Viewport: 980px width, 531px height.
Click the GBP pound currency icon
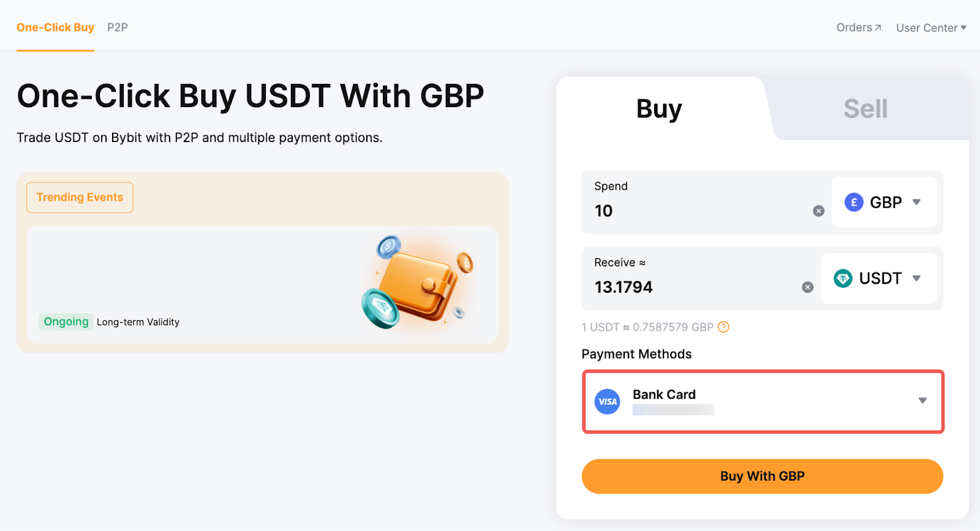coord(854,202)
